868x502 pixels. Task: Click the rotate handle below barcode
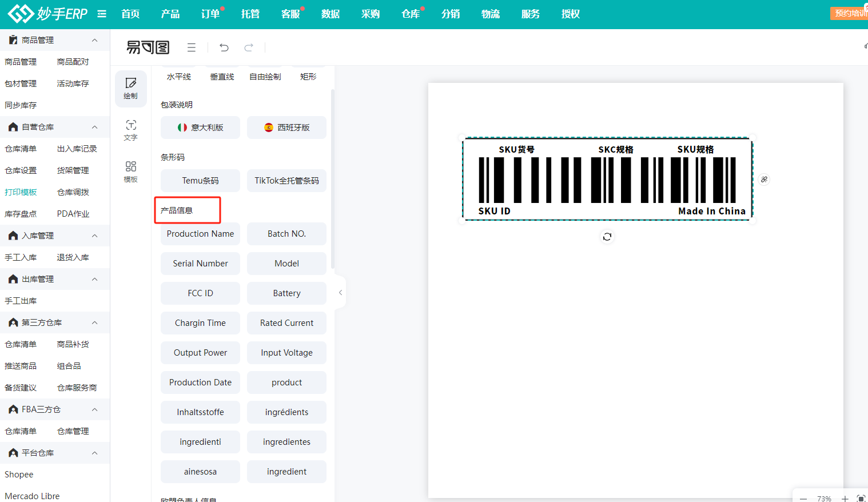pos(607,237)
